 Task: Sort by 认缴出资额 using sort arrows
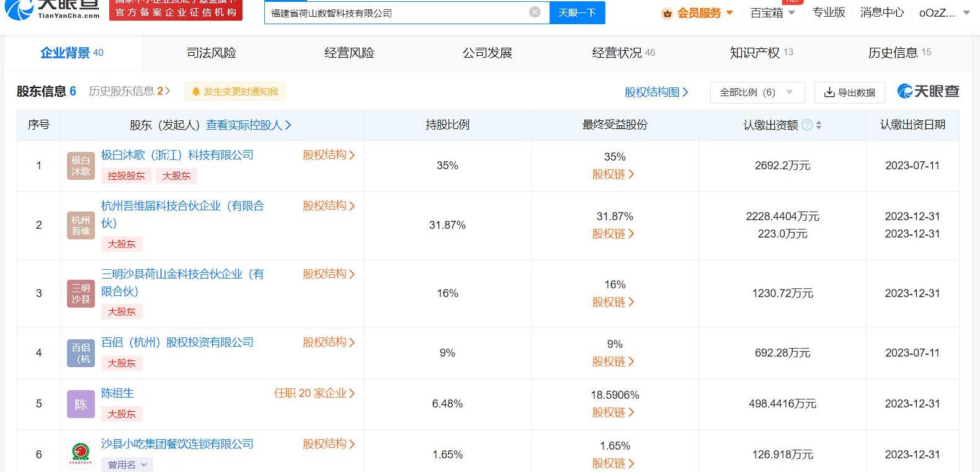pos(819,125)
